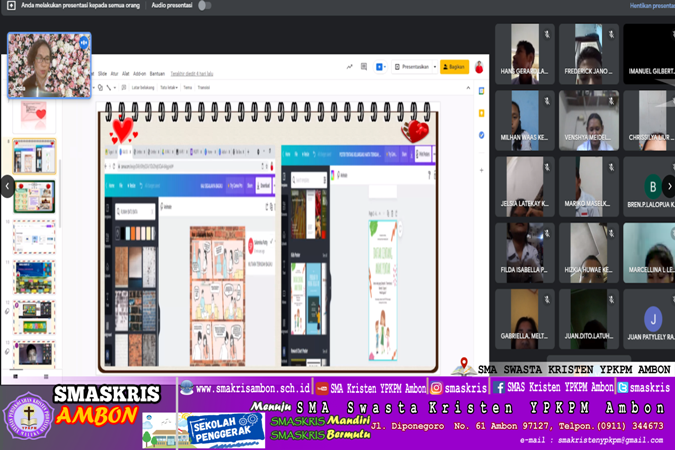Open Google Tasks side panel icon

pos(481,135)
